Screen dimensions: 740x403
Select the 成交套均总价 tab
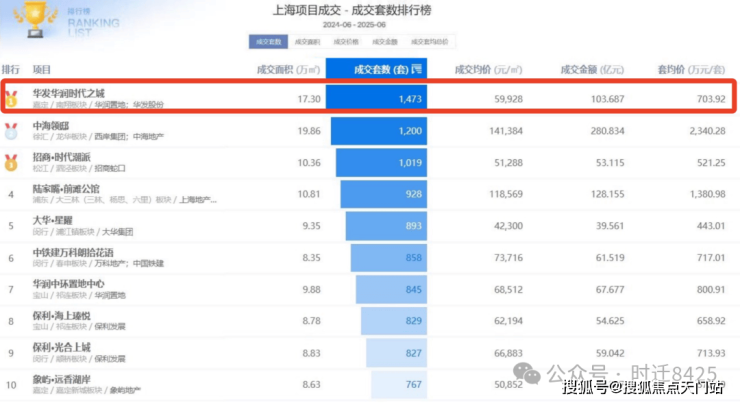click(430, 43)
